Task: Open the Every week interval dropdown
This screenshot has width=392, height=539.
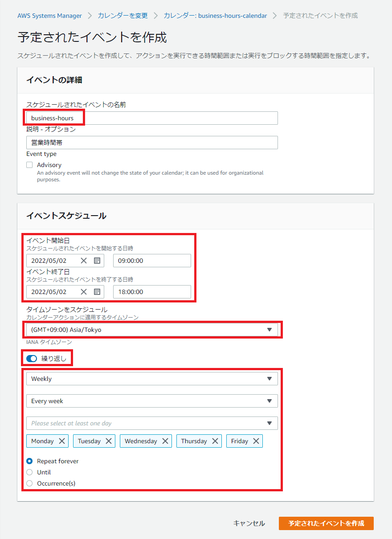Action: (x=151, y=401)
